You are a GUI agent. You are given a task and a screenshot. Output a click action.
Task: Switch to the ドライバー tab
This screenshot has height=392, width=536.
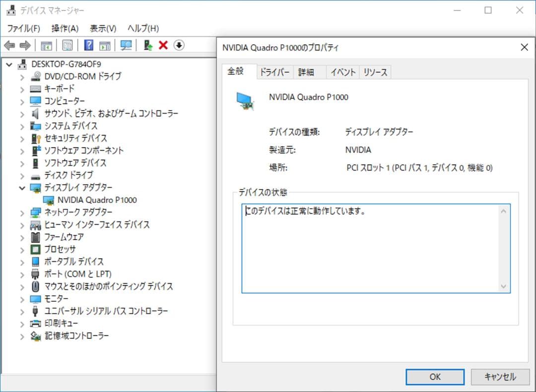point(275,72)
